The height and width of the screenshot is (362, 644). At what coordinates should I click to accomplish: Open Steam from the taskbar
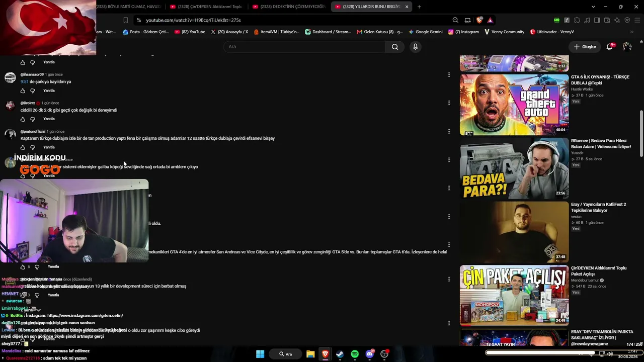tap(340, 354)
